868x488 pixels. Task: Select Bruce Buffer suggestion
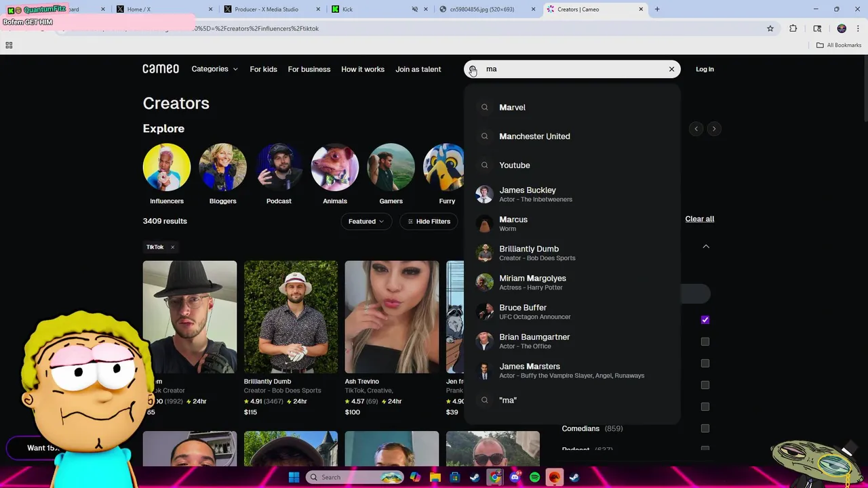(x=573, y=312)
